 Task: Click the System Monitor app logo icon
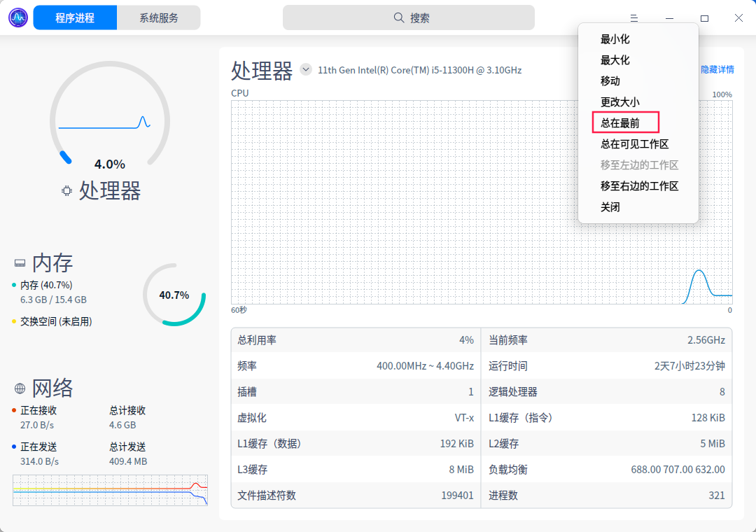tap(18, 17)
